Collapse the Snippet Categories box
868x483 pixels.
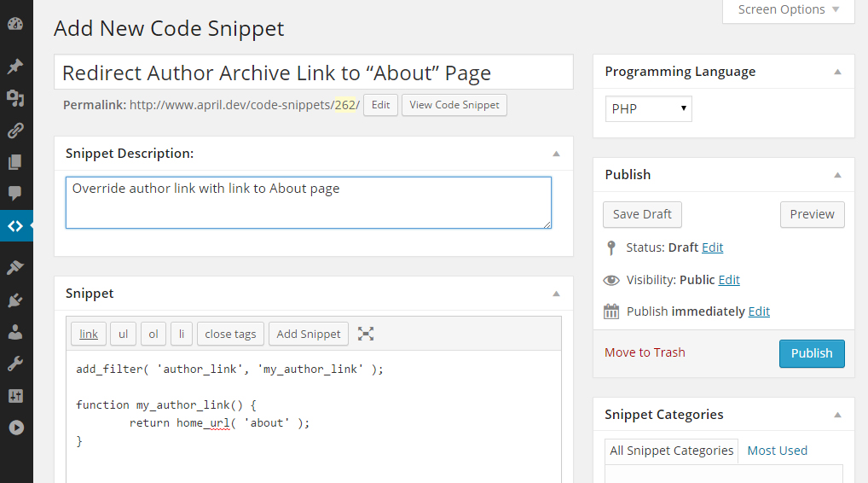[837, 415]
